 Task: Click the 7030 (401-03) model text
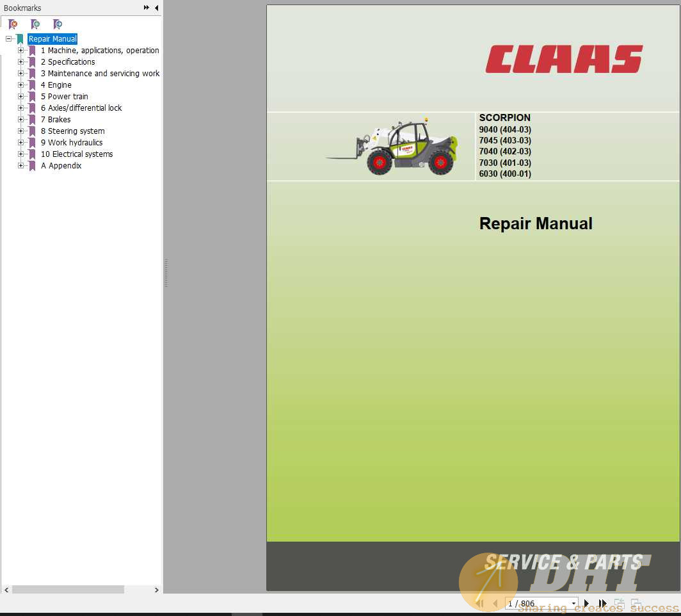(x=505, y=163)
